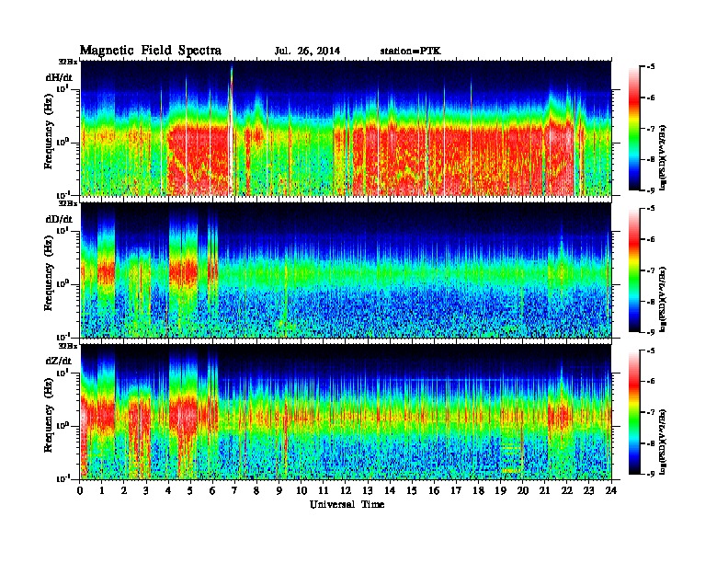The image size is (728, 563).
Task: Click hour tick "22" on the time axis
Action: click(567, 490)
